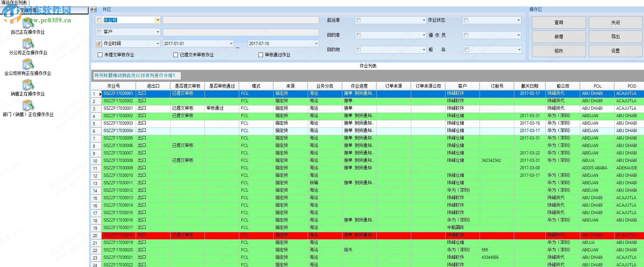Expand the 作业号 field dropdown arrow
Image resolution: width=644 pixels, height=267 pixels.
pos(158,20)
